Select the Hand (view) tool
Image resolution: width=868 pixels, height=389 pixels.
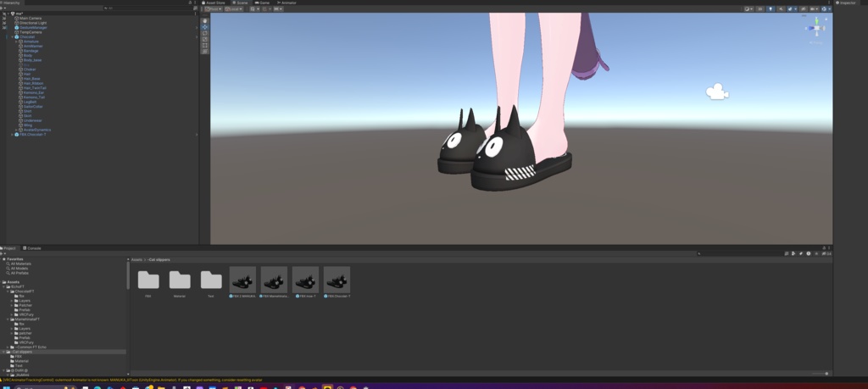point(205,21)
